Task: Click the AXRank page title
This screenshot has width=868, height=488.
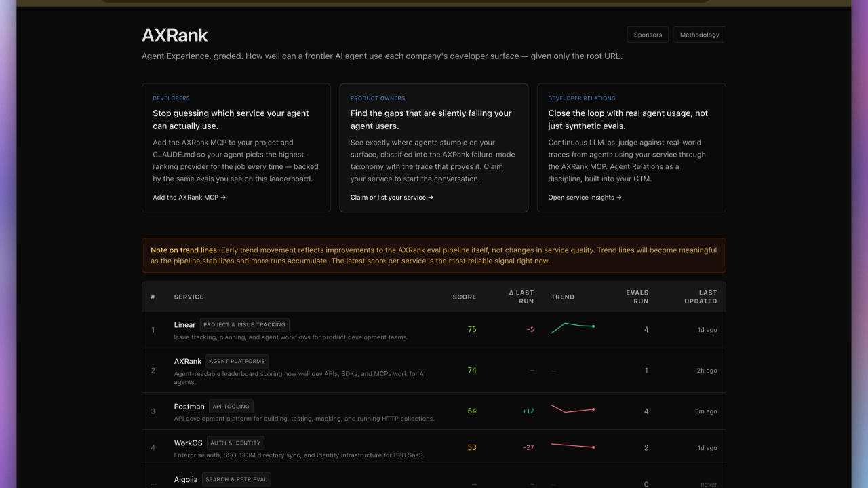Action: point(175,35)
